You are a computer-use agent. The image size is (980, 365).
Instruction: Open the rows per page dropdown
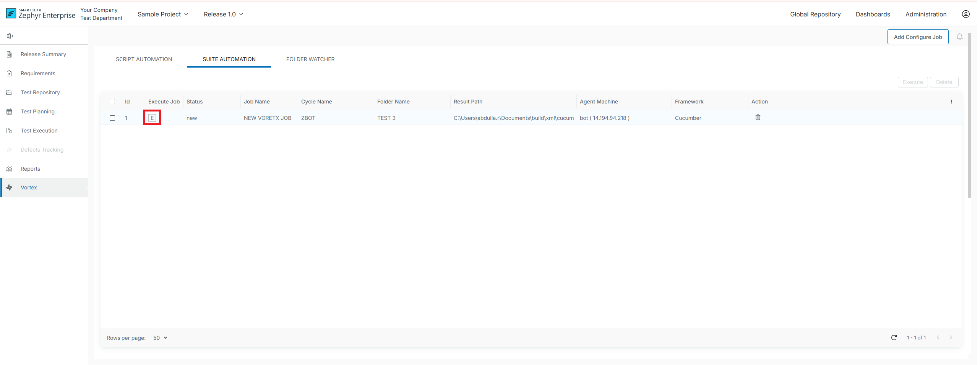[160, 338]
